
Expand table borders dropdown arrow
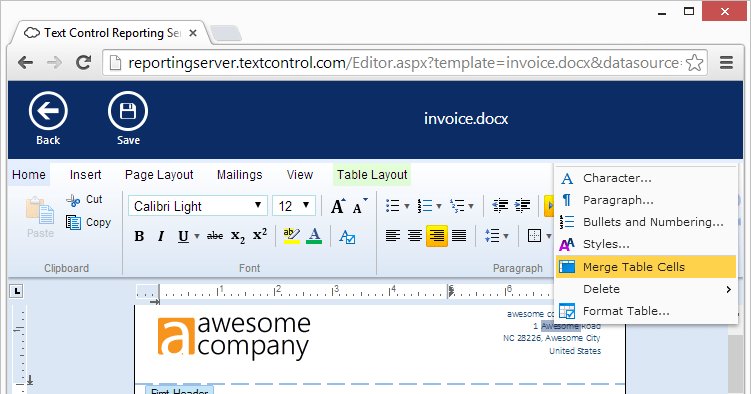[x=548, y=236]
